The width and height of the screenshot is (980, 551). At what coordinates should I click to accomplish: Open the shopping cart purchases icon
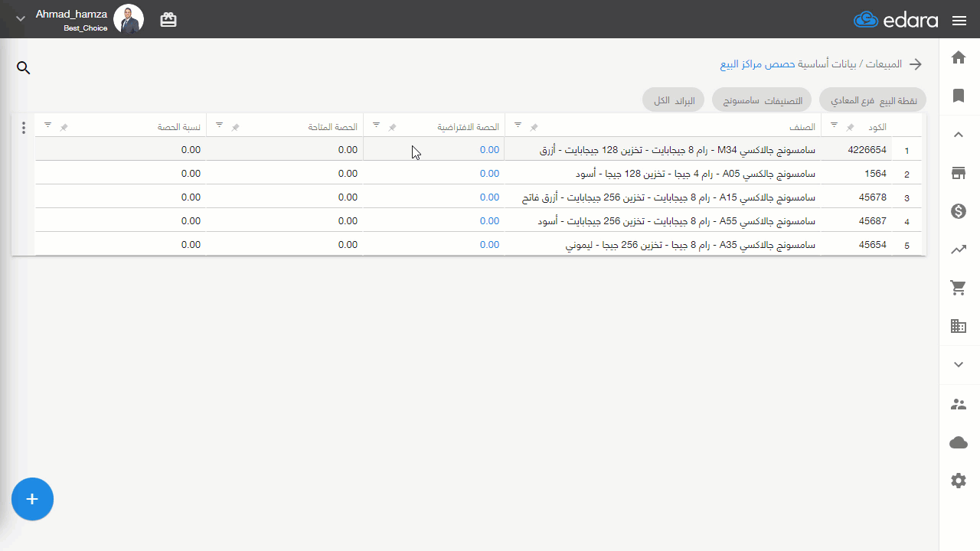tap(959, 288)
